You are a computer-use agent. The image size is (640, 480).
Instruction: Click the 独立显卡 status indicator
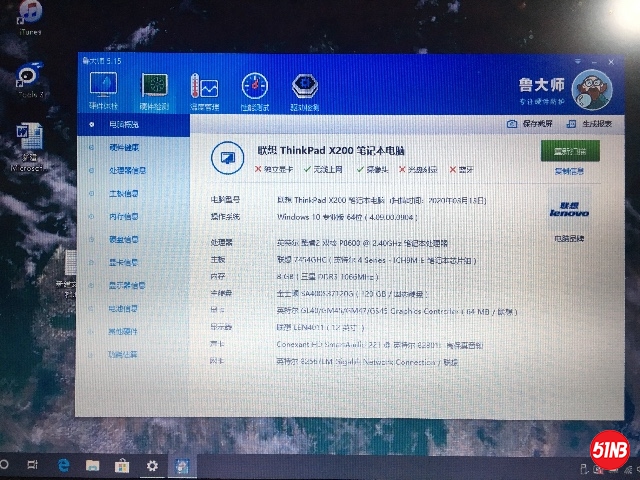coord(274,169)
